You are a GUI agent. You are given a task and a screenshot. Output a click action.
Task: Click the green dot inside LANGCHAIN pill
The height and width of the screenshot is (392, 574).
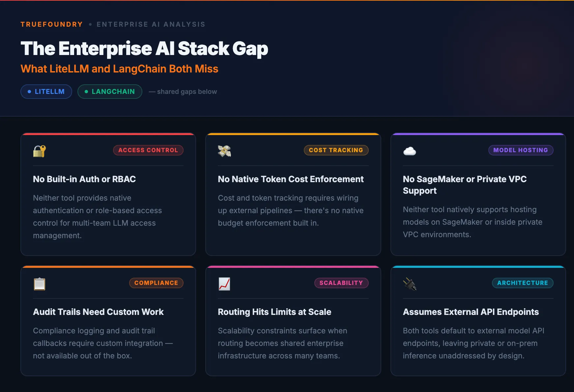click(86, 92)
